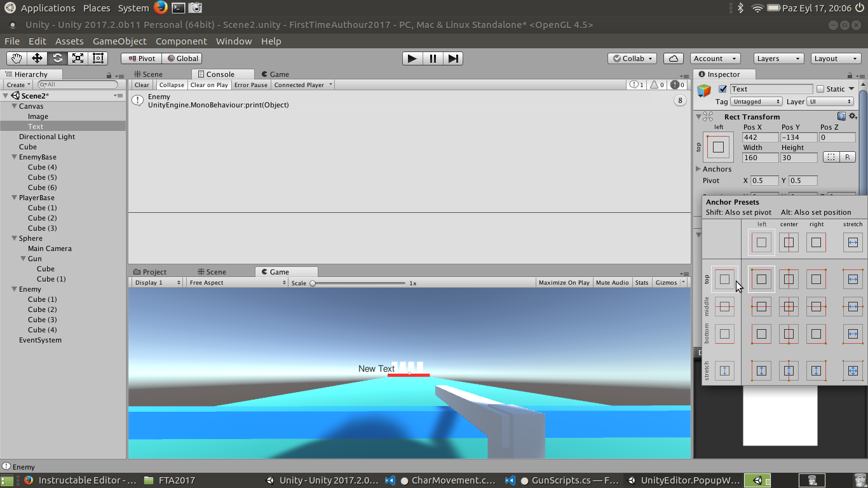Open the Terminal launcher in top panel

pos(179,8)
